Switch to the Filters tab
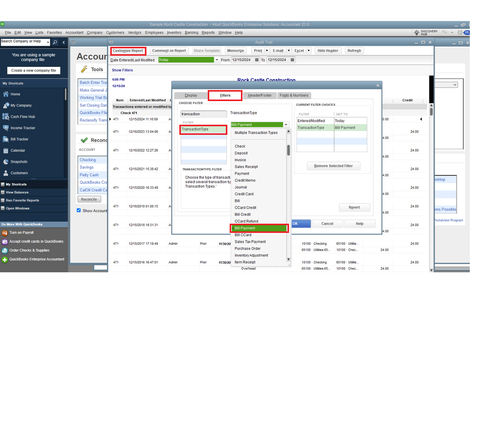492x448 pixels. [225, 96]
